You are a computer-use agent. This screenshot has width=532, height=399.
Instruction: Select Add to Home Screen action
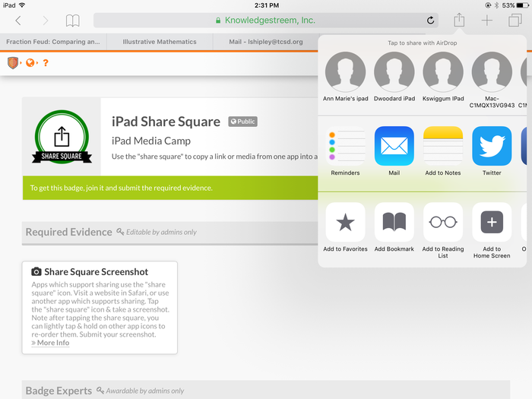492,222
